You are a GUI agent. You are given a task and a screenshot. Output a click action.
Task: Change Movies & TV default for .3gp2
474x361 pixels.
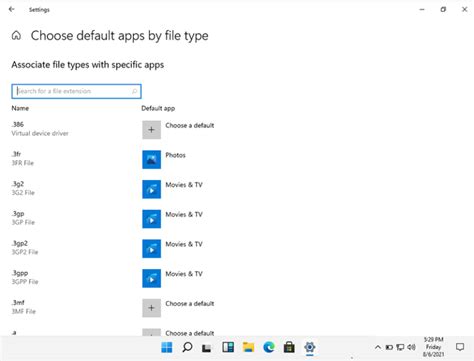(184, 244)
